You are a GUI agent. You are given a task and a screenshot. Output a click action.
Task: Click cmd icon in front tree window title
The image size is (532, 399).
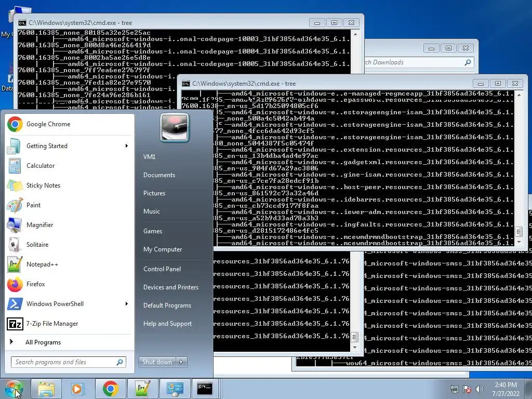[185, 84]
